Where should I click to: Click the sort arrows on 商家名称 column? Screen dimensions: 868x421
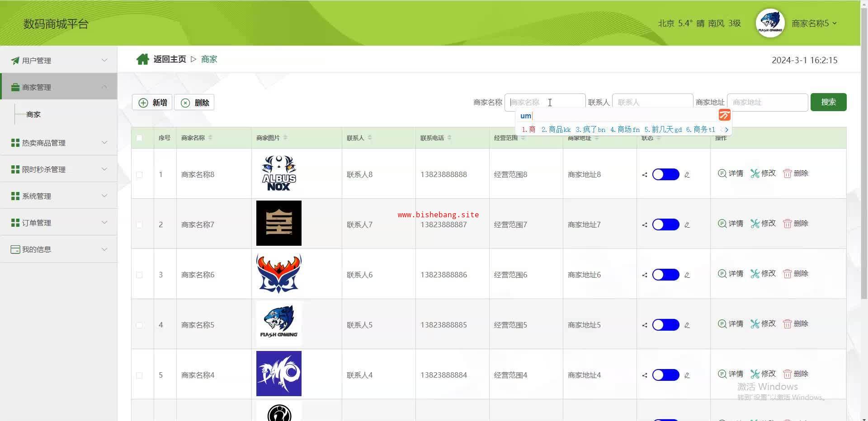click(x=210, y=138)
